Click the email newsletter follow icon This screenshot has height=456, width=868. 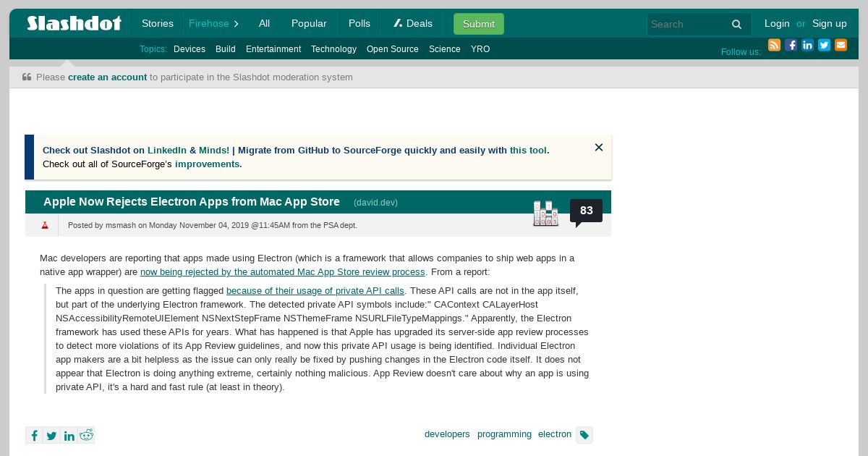click(x=841, y=45)
